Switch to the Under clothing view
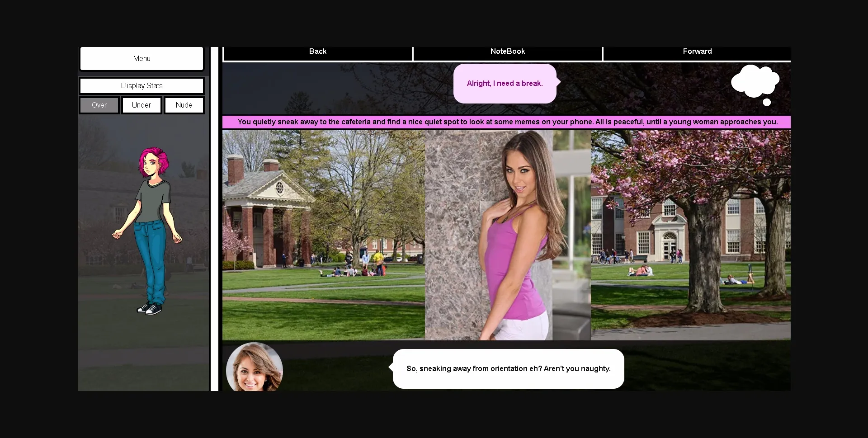 click(142, 105)
